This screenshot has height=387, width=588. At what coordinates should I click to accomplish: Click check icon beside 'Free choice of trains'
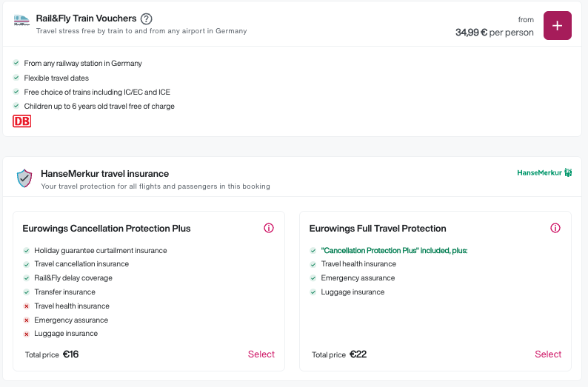click(x=16, y=92)
